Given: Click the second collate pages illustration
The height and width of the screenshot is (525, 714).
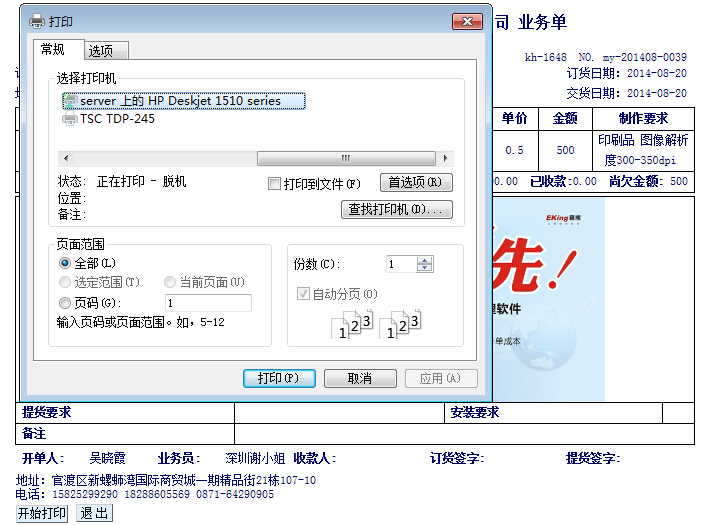Looking at the screenshot, I should (x=401, y=324).
